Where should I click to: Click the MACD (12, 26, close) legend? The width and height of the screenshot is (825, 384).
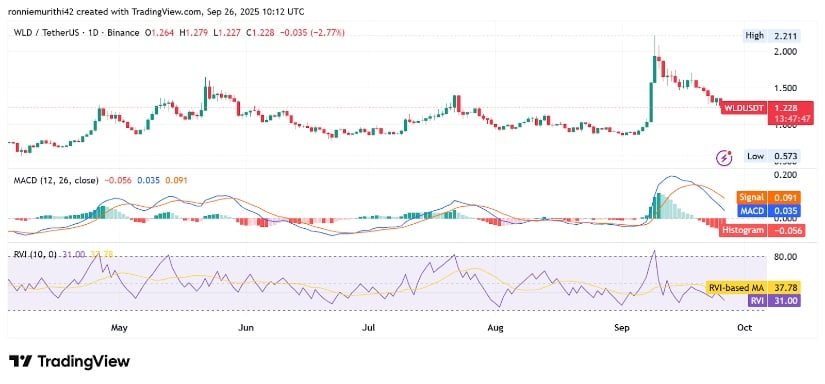[56, 180]
